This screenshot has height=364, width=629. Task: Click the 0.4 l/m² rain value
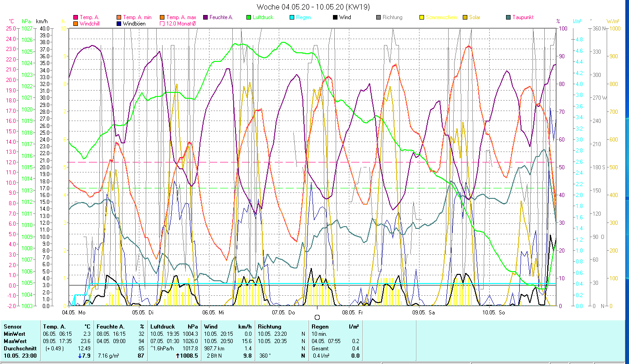point(322,356)
